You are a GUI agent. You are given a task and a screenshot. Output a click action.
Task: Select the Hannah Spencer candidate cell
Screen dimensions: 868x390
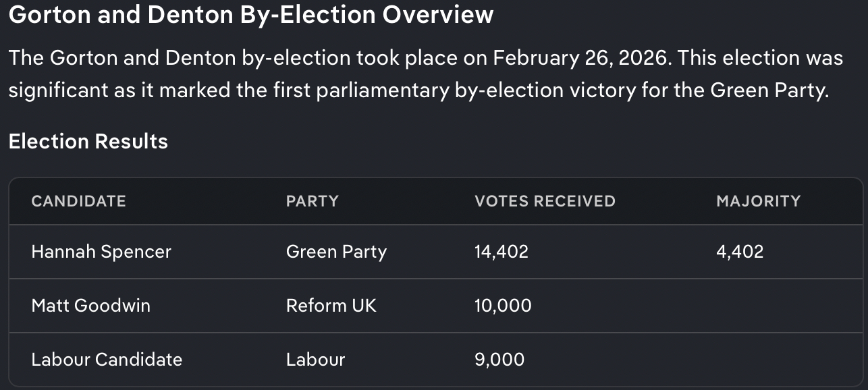tap(101, 252)
